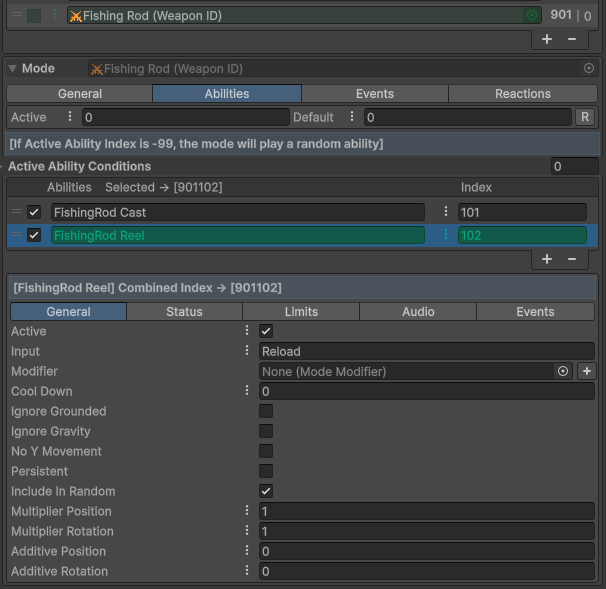606x589 pixels.
Task: Click the Additive Rotation value field
Action: pos(426,571)
